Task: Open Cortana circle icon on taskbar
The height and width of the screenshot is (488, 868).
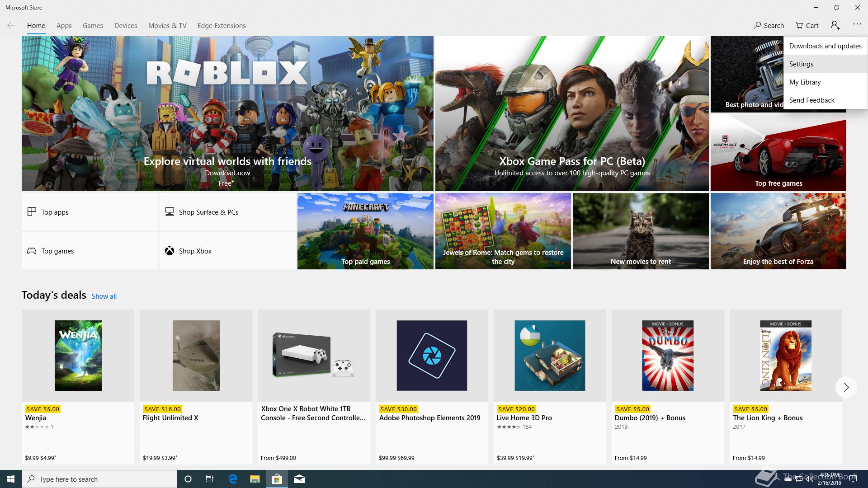Action: (x=188, y=479)
